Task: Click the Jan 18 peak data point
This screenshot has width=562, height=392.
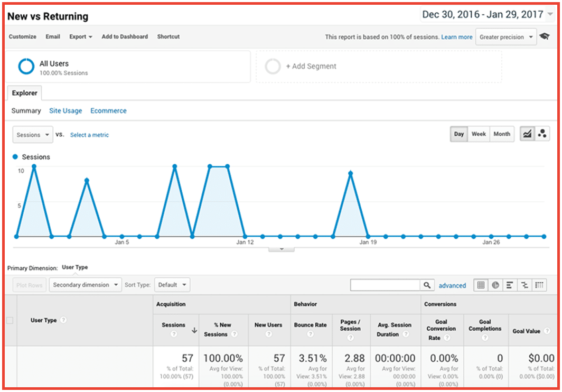Action: pos(351,173)
